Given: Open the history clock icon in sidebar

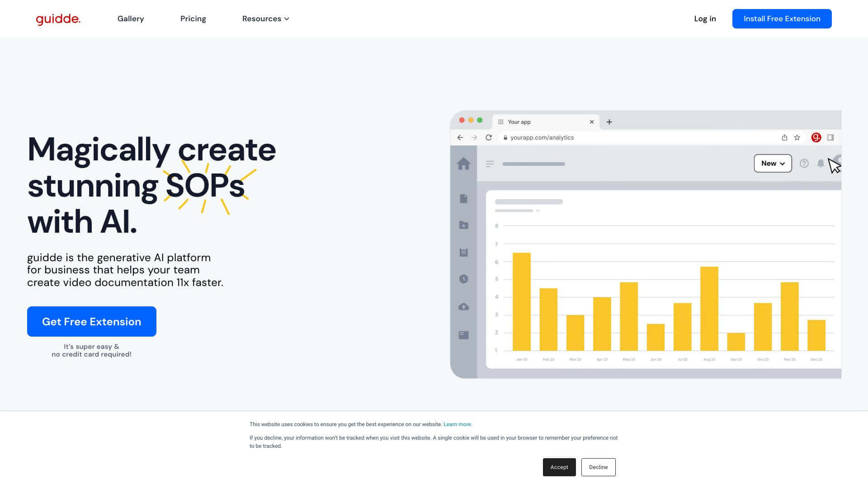Looking at the screenshot, I should pos(463,279).
